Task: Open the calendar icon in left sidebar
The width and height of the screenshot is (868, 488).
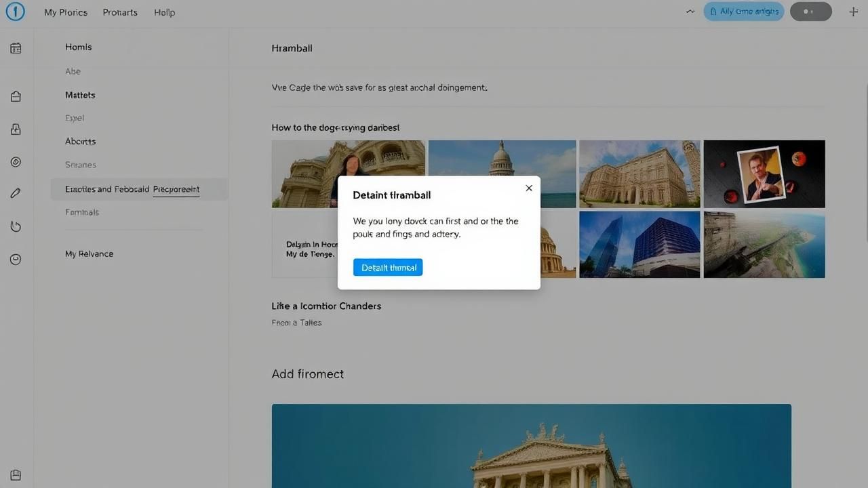Action: point(16,48)
